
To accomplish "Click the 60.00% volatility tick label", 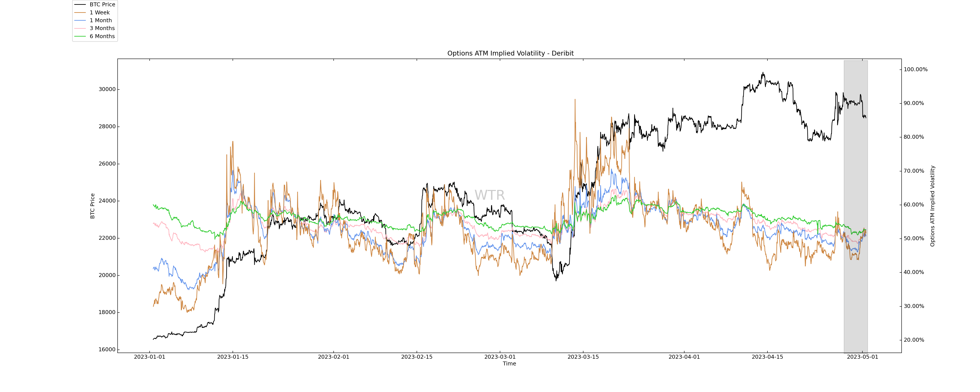I will 914,205.
